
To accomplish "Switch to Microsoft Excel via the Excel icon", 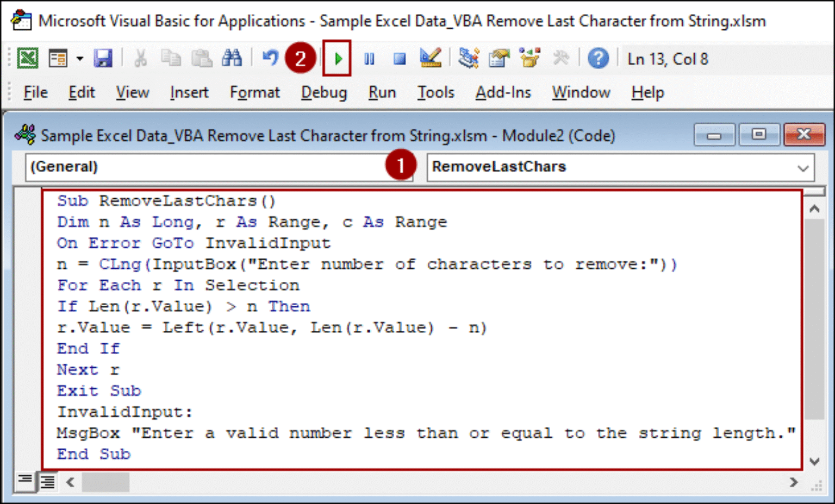I will pyautogui.click(x=27, y=58).
